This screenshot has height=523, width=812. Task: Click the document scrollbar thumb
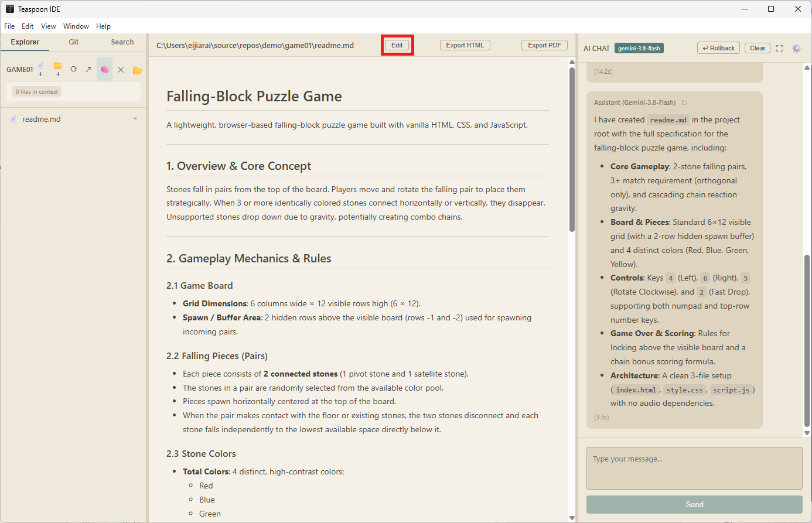572,149
